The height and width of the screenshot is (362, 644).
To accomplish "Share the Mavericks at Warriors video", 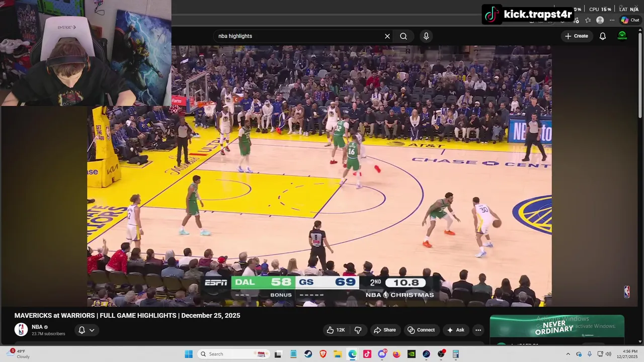I will [x=384, y=330].
